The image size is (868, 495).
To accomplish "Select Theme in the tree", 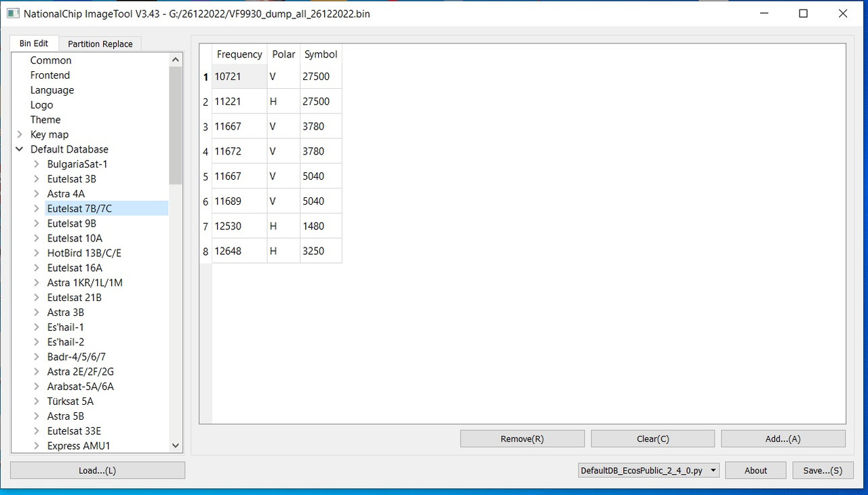I will (45, 120).
